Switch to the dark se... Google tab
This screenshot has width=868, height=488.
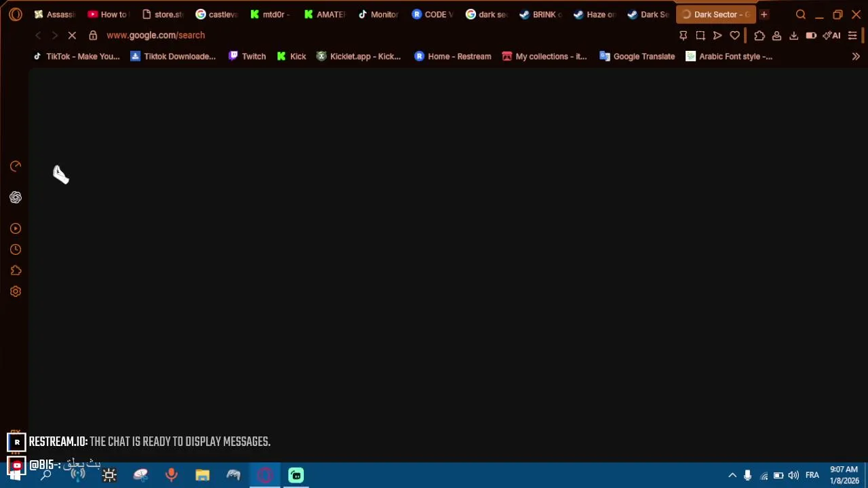point(486,14)
